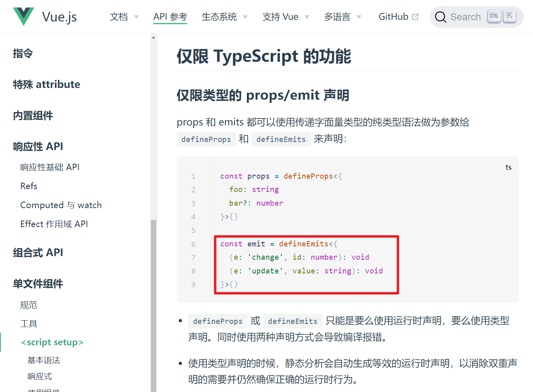
Task: Open the Vue.js home link text
Action: (x=59, y=17)
